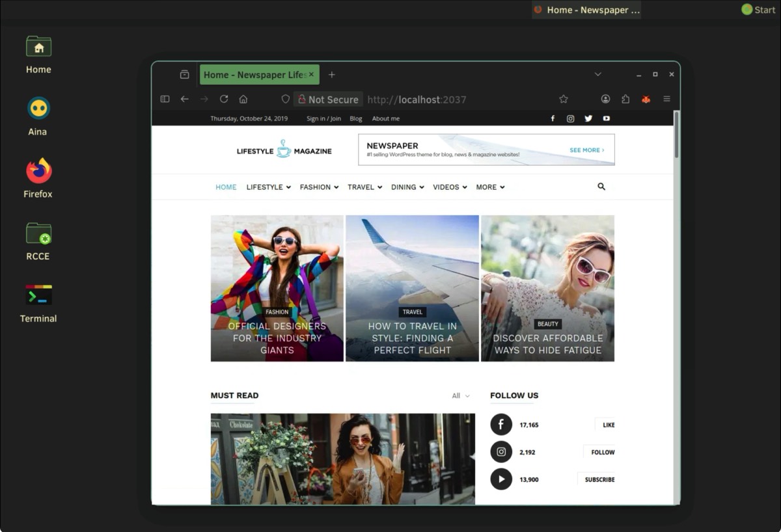Toggle the Firefox sidebar panel

click(x=165, y=99)
